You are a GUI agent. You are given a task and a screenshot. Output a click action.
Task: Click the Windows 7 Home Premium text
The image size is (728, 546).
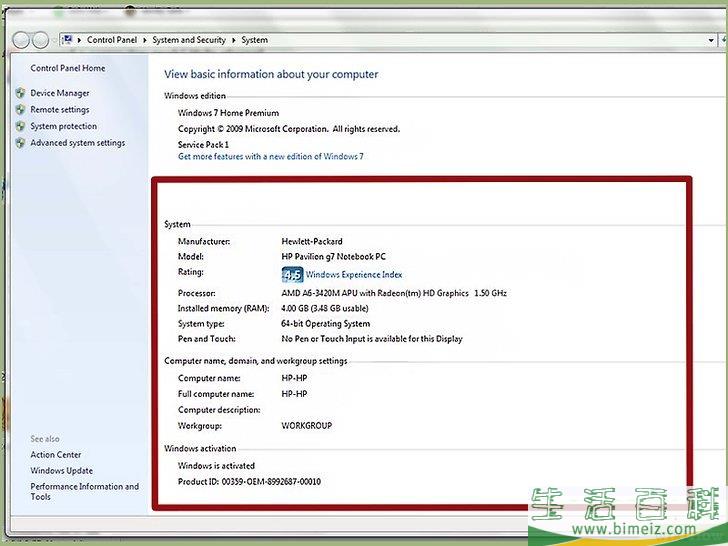click(228, 113)
